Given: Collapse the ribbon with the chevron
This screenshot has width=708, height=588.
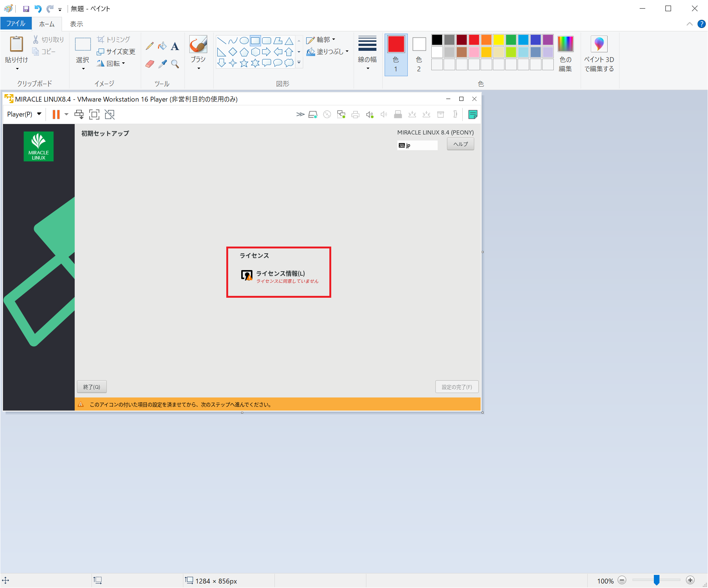Looking at the screenshot, I should pyautogui.click(x=689, y=24).
